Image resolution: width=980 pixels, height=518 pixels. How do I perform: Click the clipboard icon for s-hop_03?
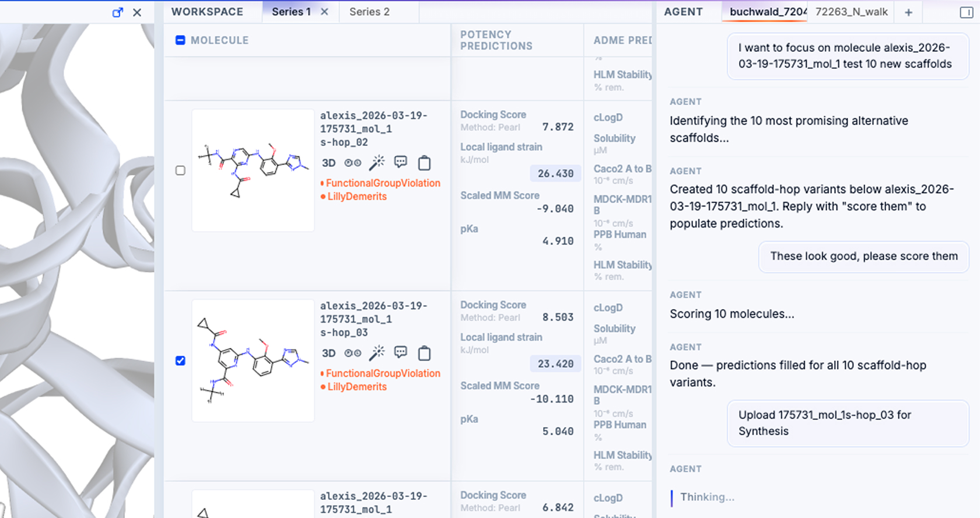[x=425, y=353]
